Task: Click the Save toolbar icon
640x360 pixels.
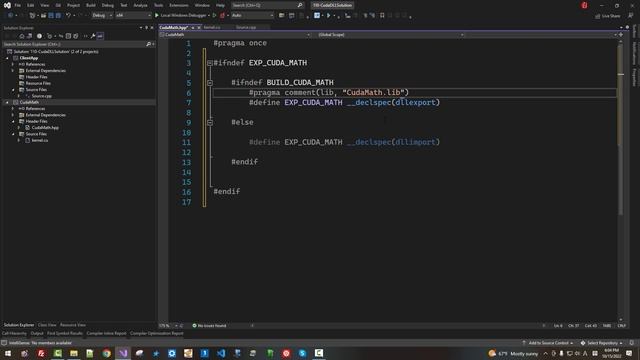Action: click(x=51, y=16)
